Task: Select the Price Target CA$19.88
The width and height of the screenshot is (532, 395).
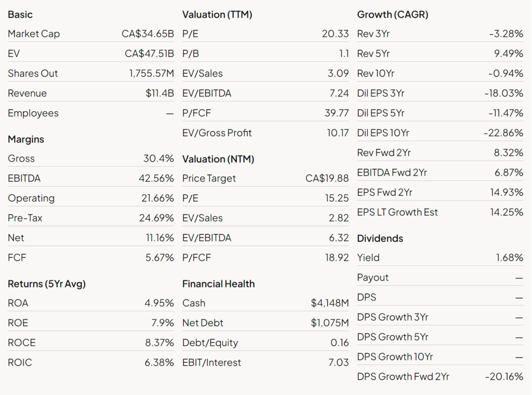Action: 327,178
